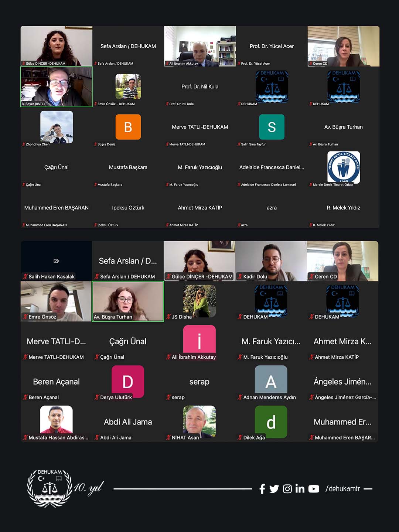This screenshot has height=532, width=399.
Task: Click camera-off icon on Salih Hakan Kasalak tile
Action: pos(56,261)
